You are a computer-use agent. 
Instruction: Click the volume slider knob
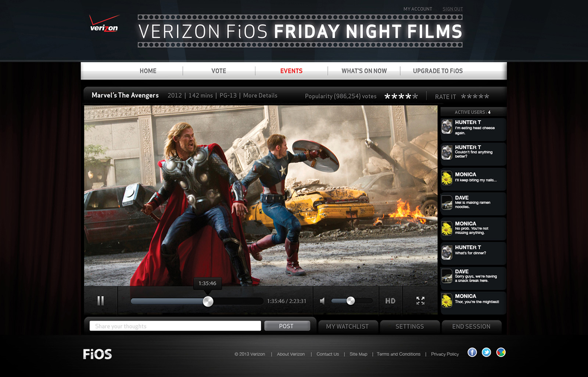coord(351,301)
